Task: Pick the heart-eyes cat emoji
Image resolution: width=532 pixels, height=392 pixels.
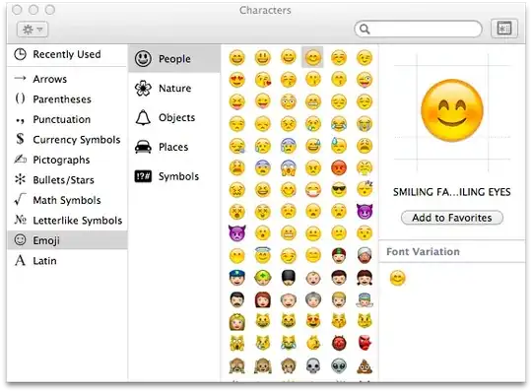Action: click(x=313, y=321)
